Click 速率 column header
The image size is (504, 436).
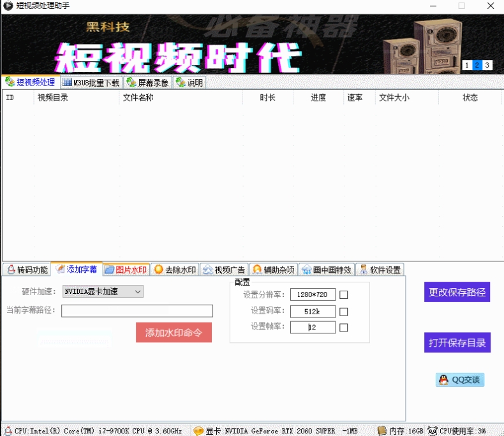[359, 98]
